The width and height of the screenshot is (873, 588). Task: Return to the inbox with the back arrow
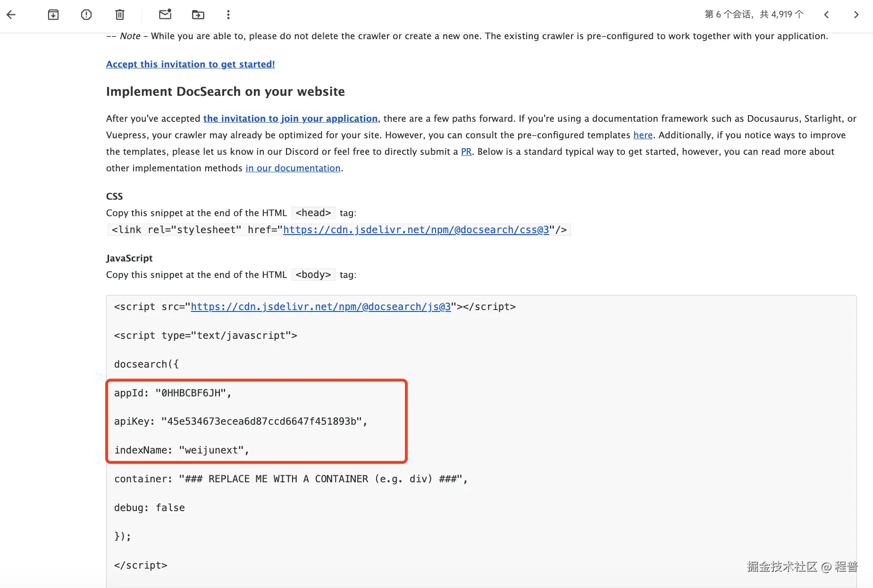coord(11,15)
